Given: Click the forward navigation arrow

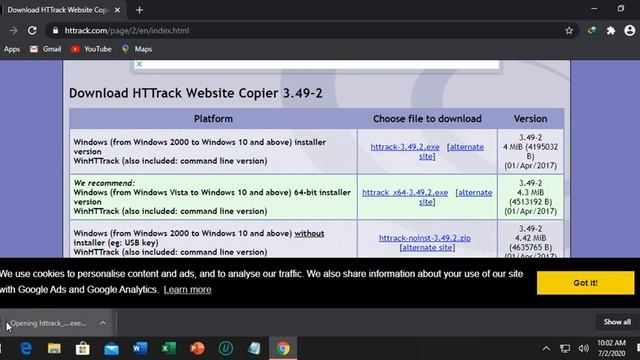Looking at the screenshot, I should 13,31.
